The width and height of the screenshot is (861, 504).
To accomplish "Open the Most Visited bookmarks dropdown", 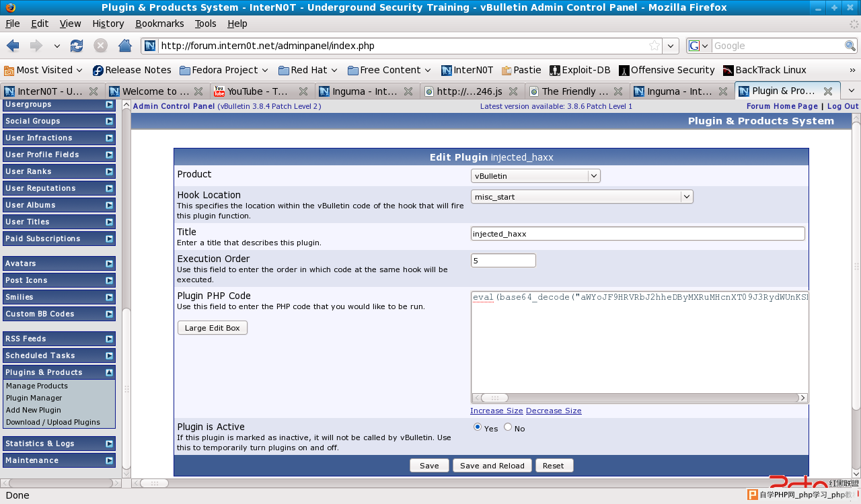I will click(43, 70).
